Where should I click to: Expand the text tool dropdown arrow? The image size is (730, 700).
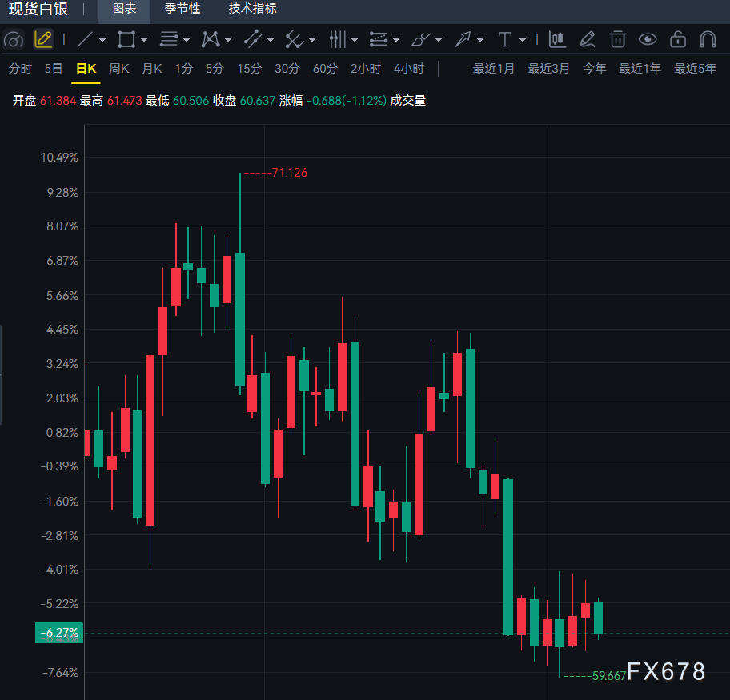tap(523, 40)
